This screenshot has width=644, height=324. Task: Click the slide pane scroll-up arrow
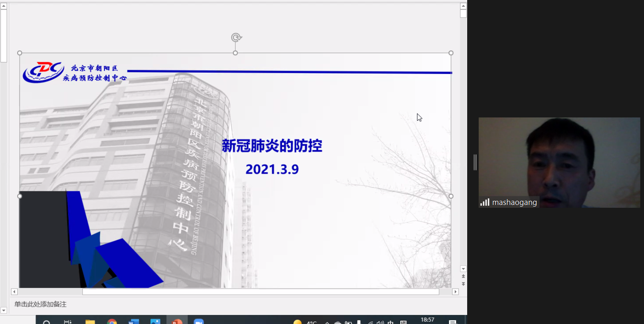click(463, 6)
